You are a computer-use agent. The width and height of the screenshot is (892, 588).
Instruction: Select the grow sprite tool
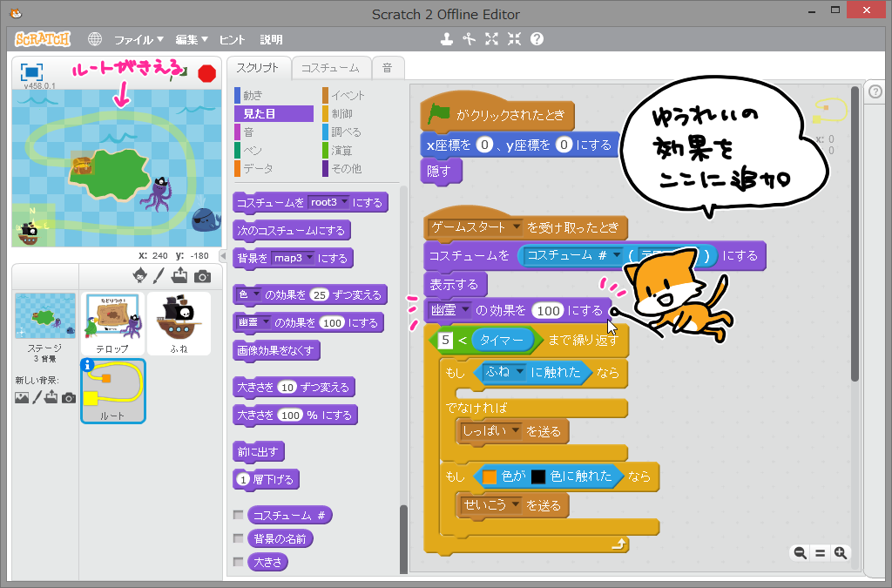pyautogui.click(x=491, y=38)
